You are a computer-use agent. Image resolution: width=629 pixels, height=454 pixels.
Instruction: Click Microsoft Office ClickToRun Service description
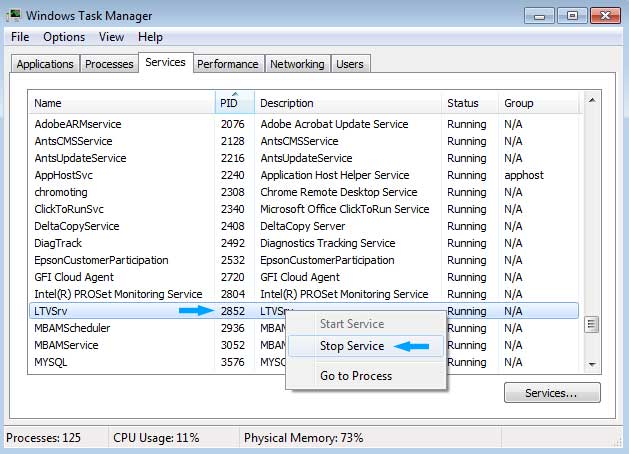pyautogui.click(x=345, y=209)
